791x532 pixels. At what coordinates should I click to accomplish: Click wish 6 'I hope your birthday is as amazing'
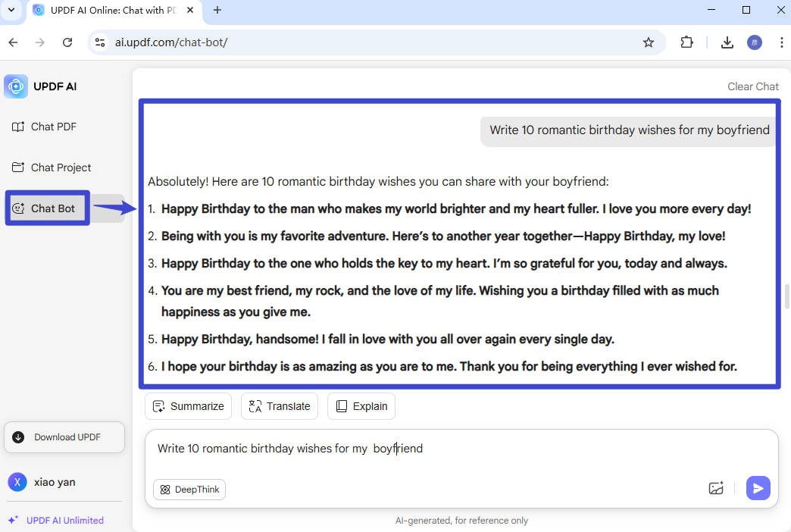click(449, 367)
